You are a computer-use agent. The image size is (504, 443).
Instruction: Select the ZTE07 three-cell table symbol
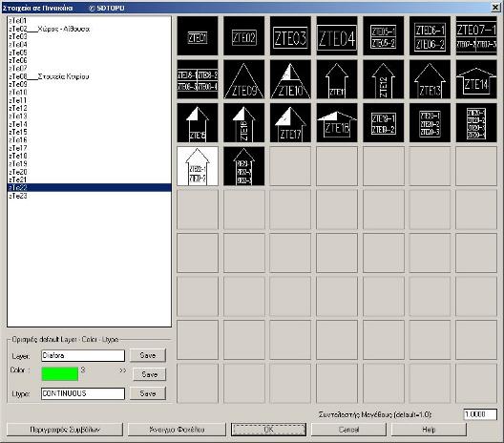[476, 36]
